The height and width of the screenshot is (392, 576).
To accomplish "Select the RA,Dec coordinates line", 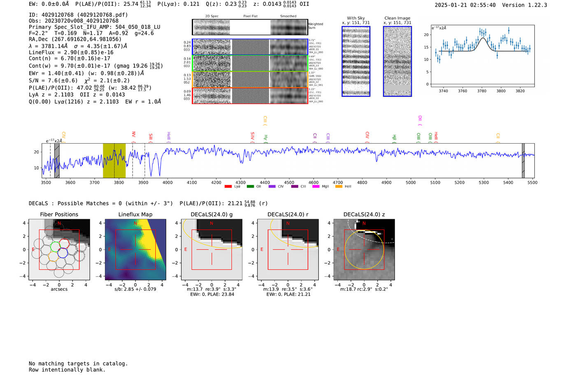I will tap(75, 39).
